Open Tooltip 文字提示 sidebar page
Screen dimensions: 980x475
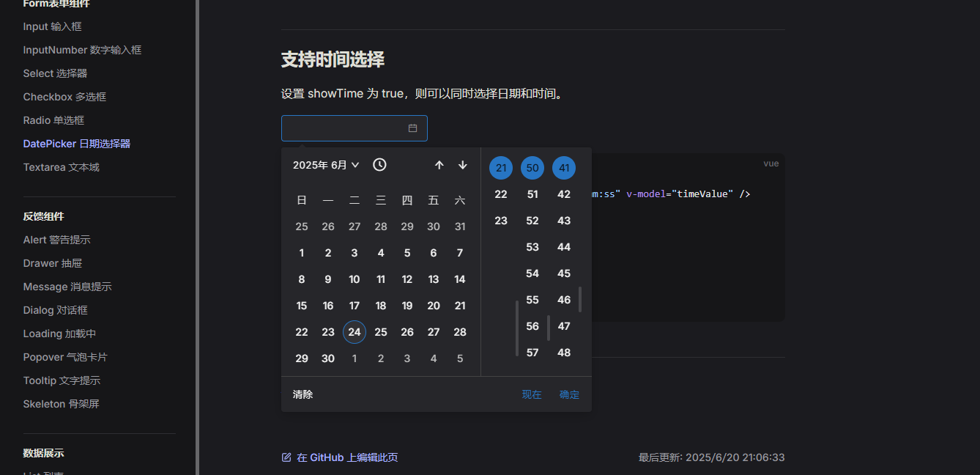(62, 380)
